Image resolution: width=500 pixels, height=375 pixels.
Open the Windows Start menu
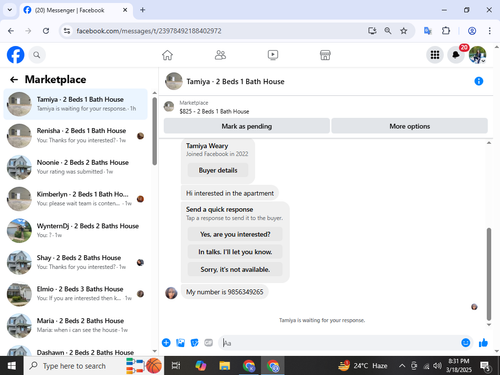tap(12, 366)
